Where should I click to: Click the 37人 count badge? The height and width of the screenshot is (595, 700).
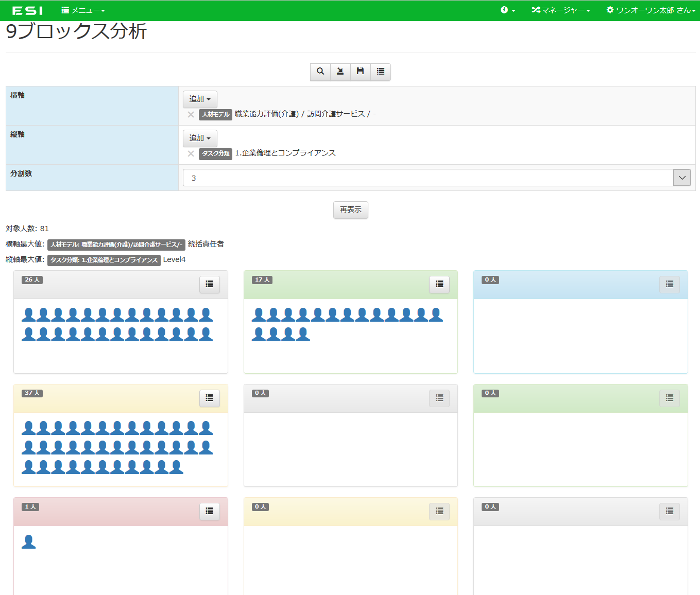click(x=32, y=393)
